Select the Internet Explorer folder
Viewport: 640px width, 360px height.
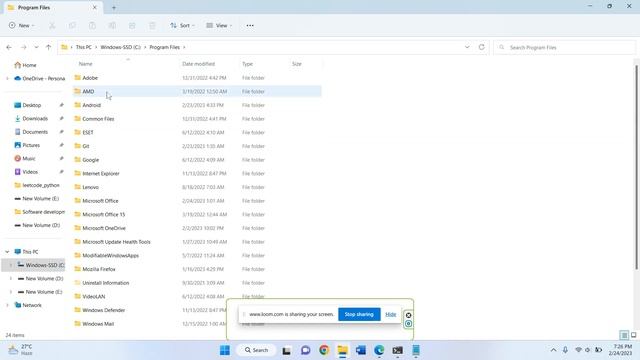click(101, 173)
